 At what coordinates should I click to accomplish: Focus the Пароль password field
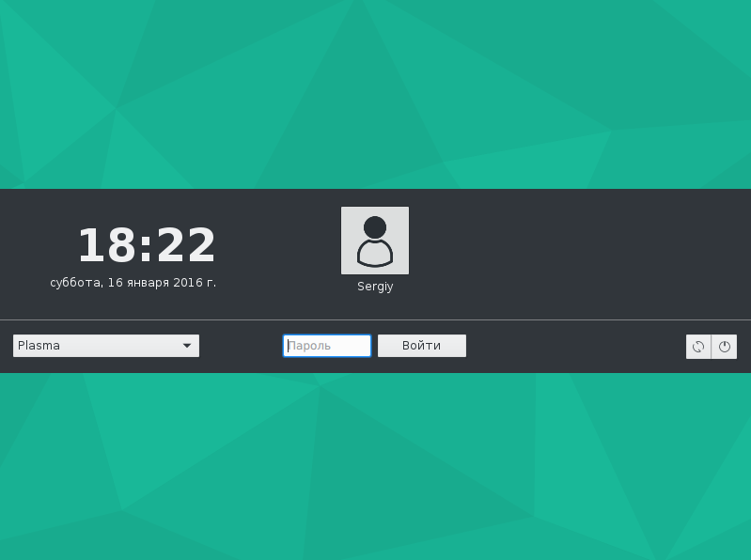tap(327, 346)
